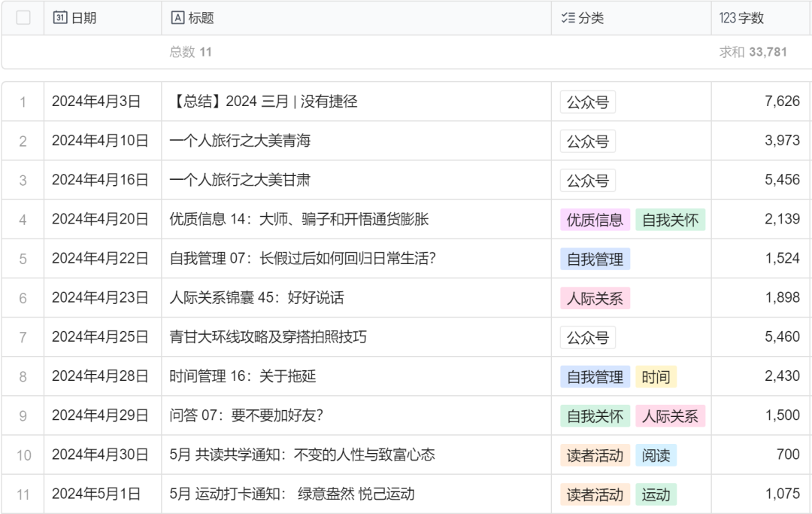Click the 自我关怀 tag in the 问答 07 row

tap(595, 416)
